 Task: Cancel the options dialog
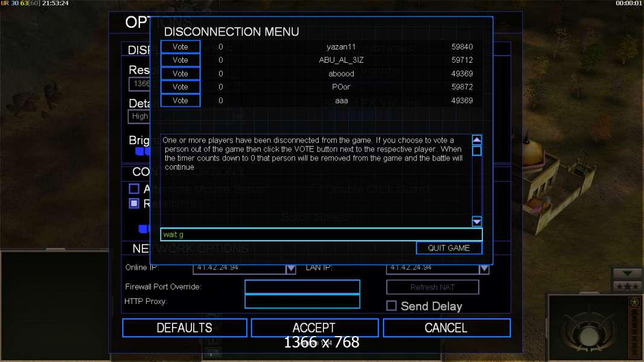(447, 328)
